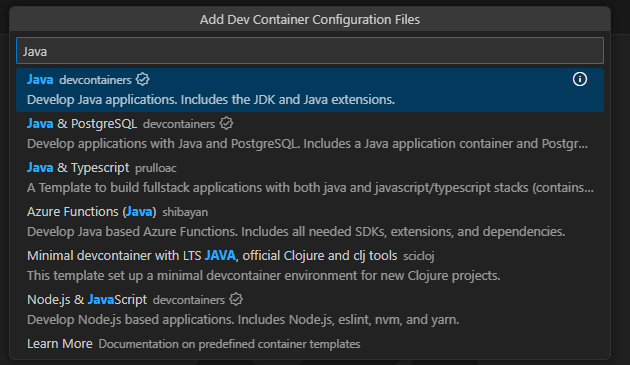This screenshot has width=630, height=365.
Task: Click the 'prulloac' publisher label
Action: coord(156,168)
